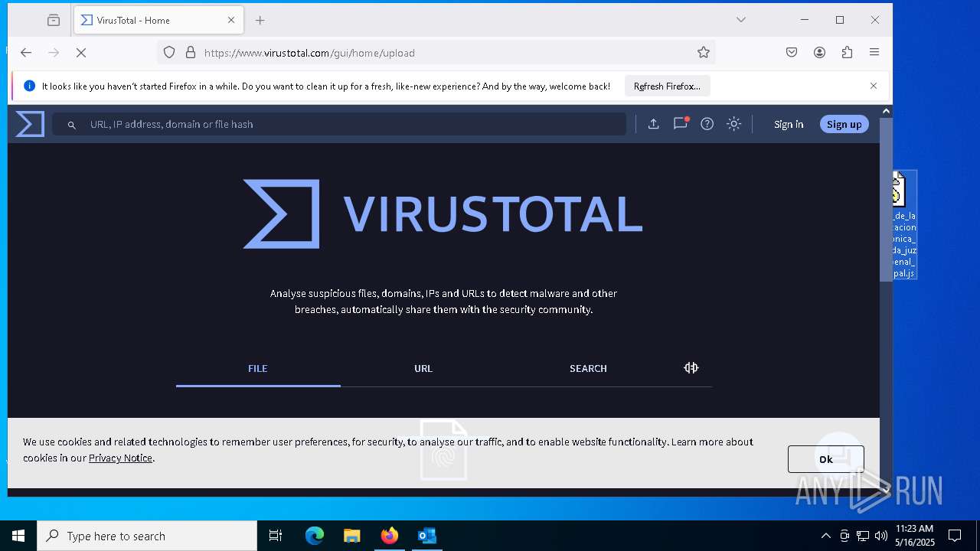Click the Sign in link
The width and height of the screenshot is (980, 551).
789,124
